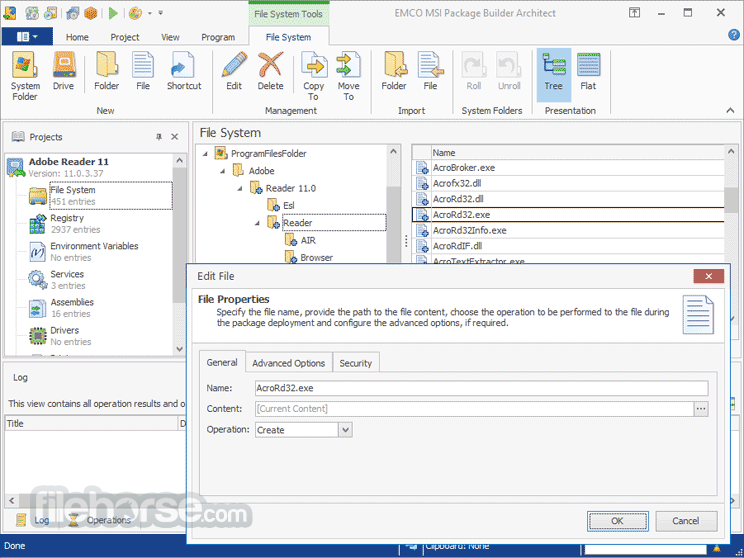Click the Name column header

[x=577, y=153]
